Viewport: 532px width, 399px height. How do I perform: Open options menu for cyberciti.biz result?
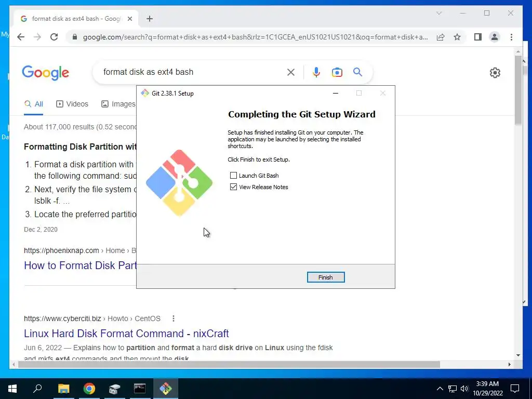click(174, 318)
